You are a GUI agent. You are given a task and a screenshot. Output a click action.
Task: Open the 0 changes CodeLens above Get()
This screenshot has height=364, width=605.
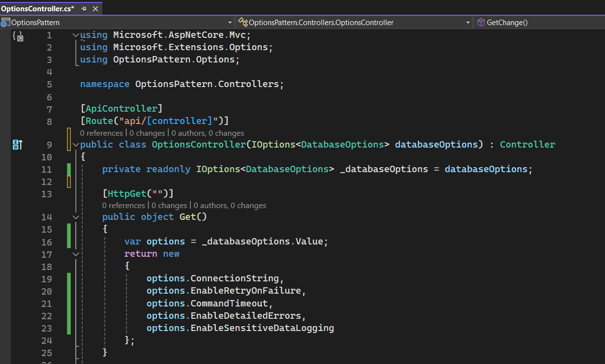[x=169, y=205]
